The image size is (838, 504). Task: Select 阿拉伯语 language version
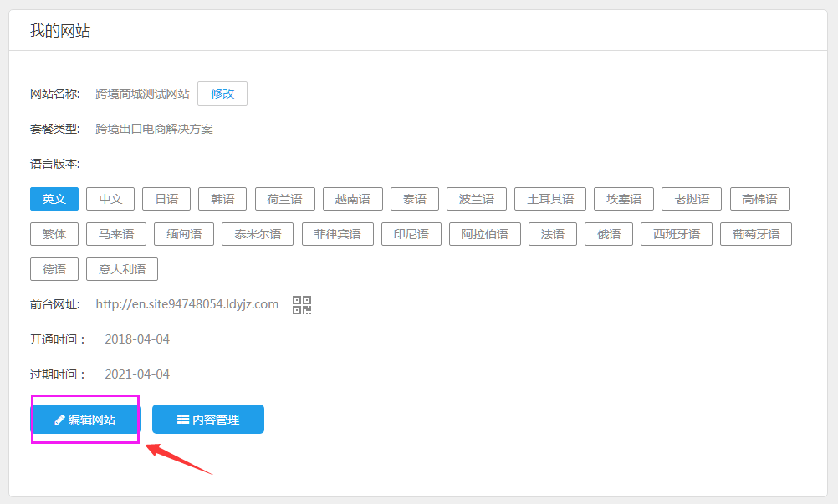click(485, 234)
